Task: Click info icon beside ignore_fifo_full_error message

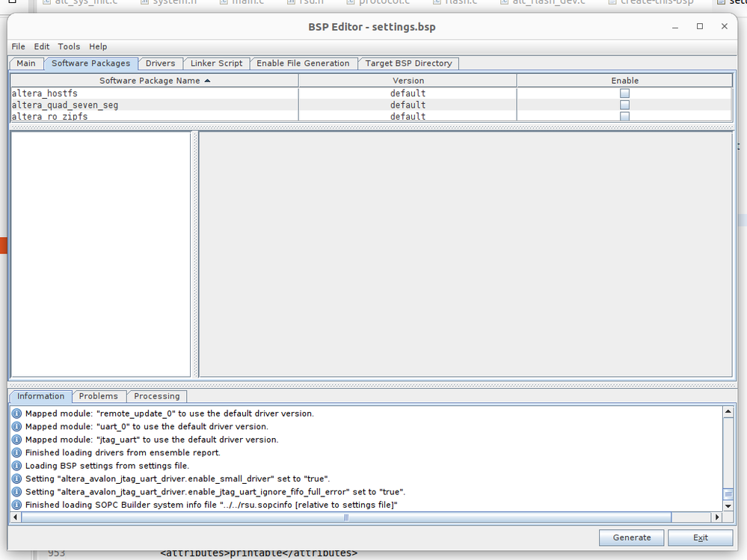Action: pyautogui.click(x=16, y=492)
